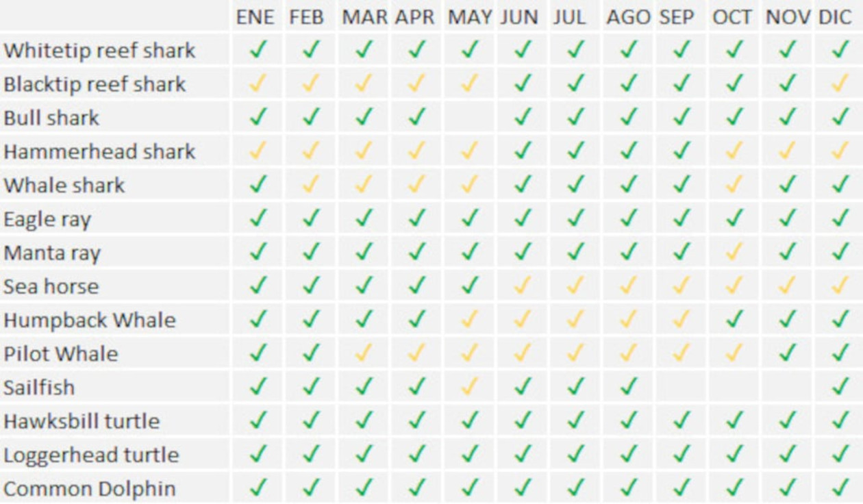The image size is (863, 504).
Task: Click the empty Sailfish OCT cell
Action: click(x=734, y=387)
